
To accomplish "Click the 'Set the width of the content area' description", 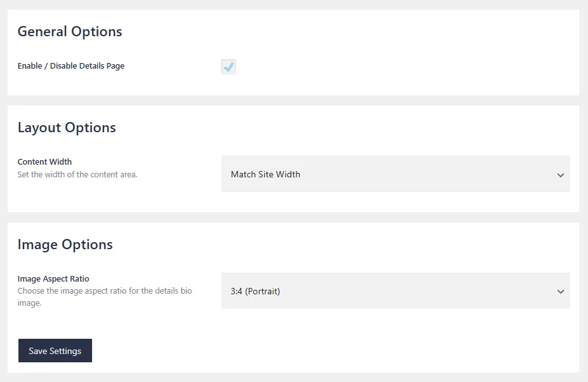I will click(x=77, y=174).
